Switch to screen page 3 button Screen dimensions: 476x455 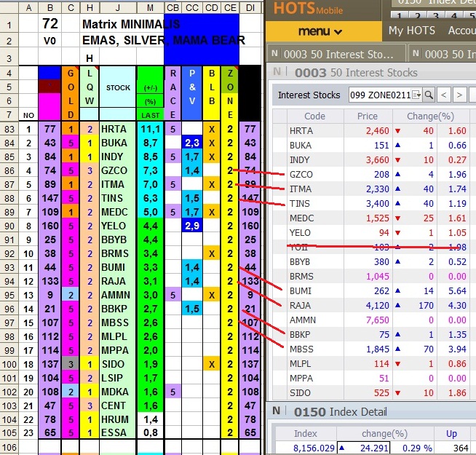(x=436, y=16)
